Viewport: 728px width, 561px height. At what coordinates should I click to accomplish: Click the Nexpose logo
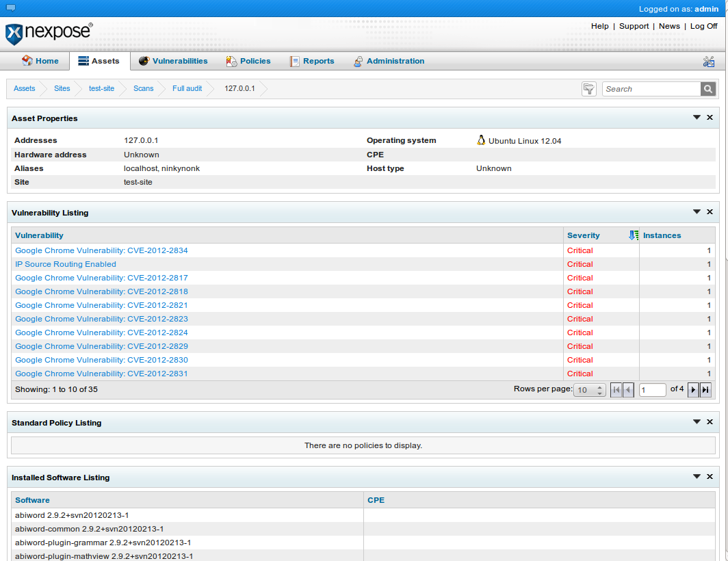click(x=49, y=34)
